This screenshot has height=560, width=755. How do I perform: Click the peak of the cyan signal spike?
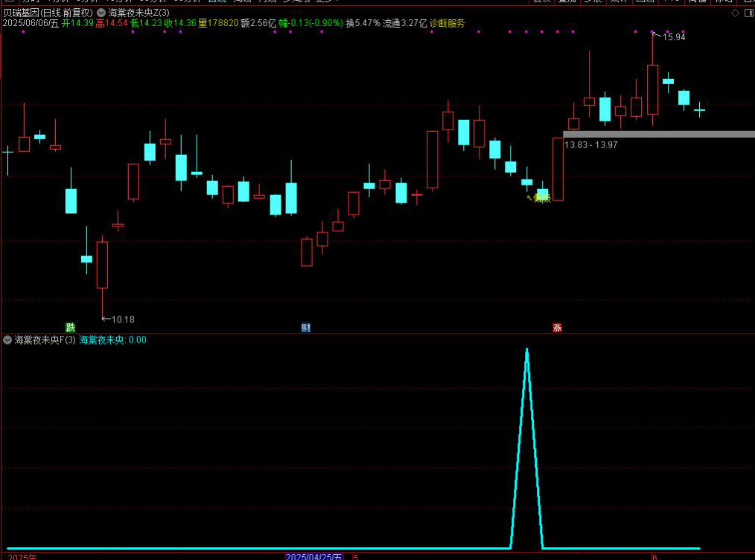(527, 349)
